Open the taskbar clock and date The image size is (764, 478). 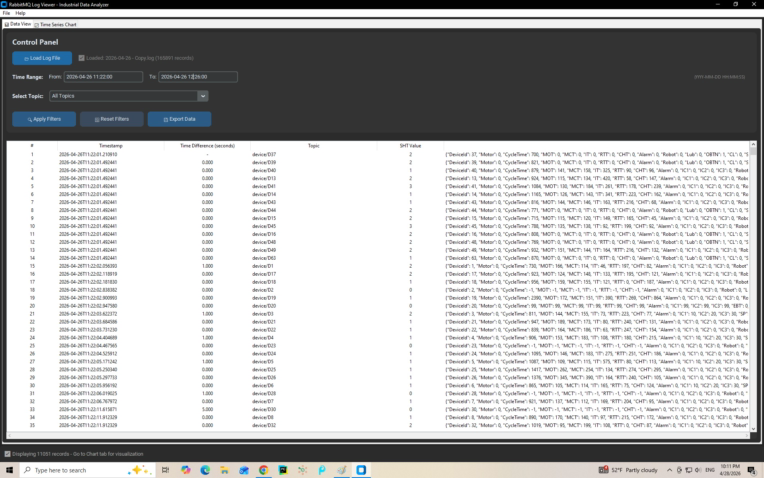(729, 470)
